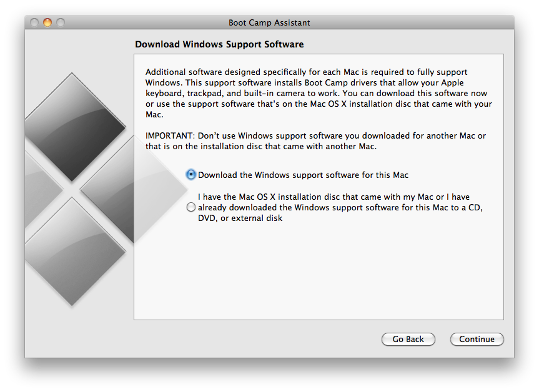Minimize the Boot Camp Assistant window
539x392 pixels.
[x=47, y=22]
